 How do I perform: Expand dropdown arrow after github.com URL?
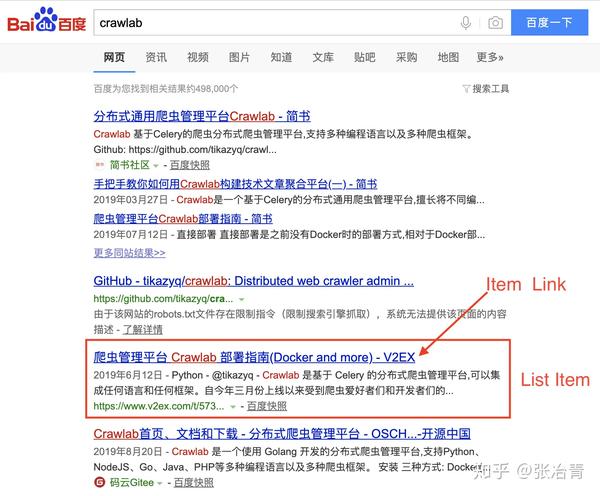241,299
